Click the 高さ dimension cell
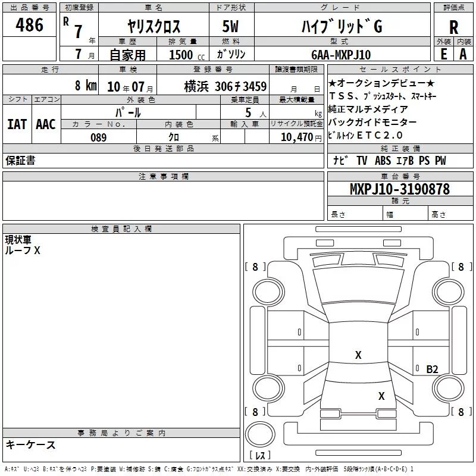The image size is (476, 476). tap(450, 214)
